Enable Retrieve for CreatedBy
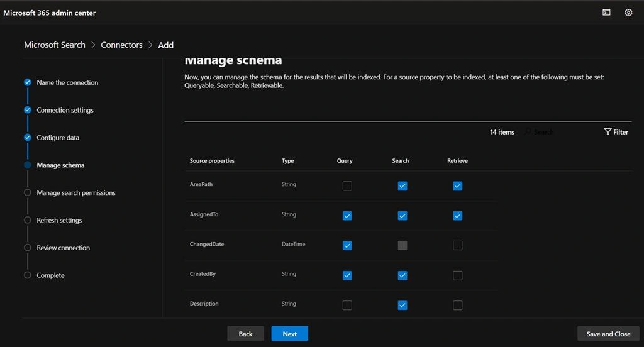Image resolution: width=644 pixels, height=347 pixels. pos(458,275)
